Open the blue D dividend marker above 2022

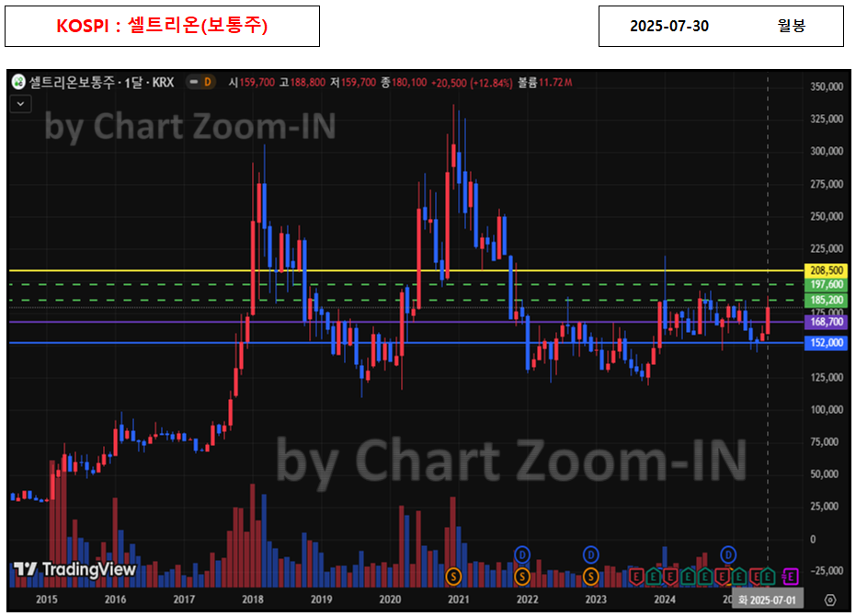522,555
